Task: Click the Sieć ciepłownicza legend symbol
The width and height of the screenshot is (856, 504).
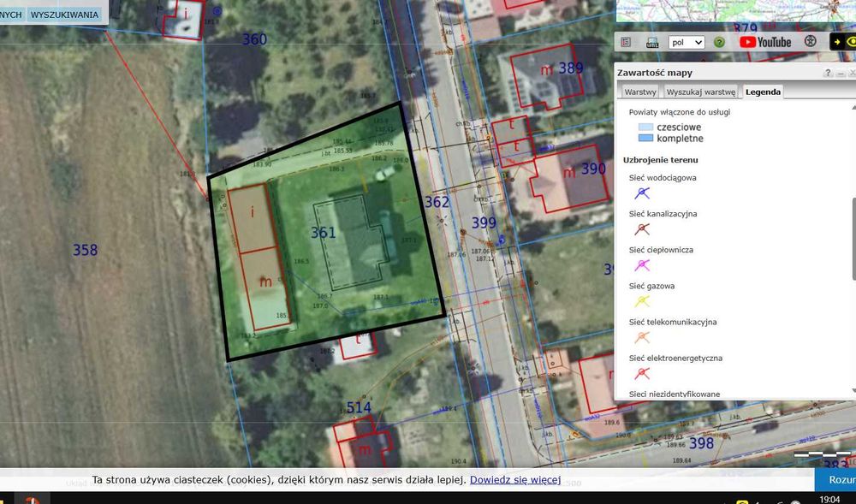Action: [x=642, y=265]
